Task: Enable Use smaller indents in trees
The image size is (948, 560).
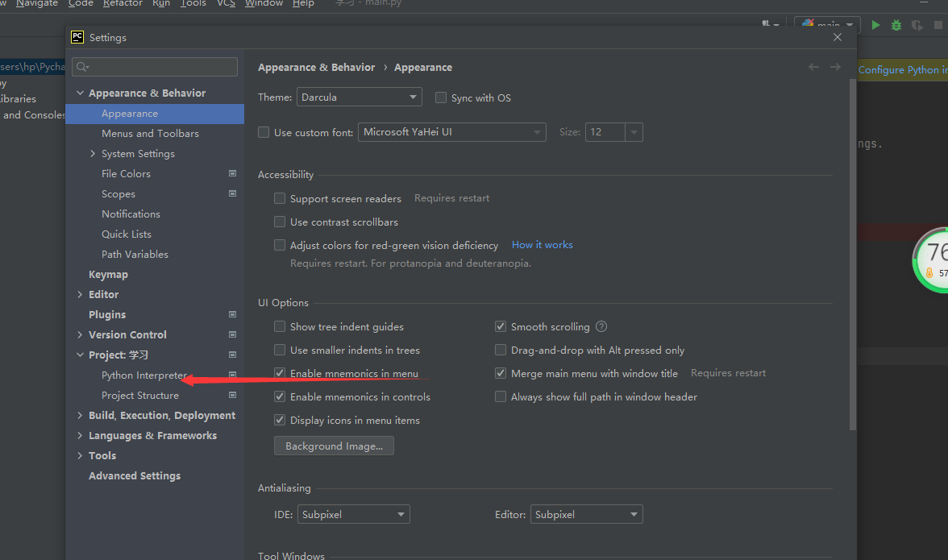Action: coord(279,350)
